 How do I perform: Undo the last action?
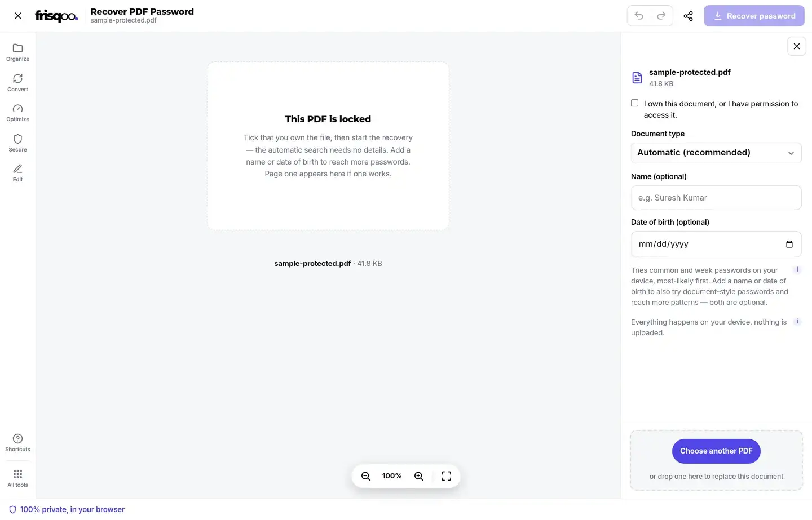tap(639, 16)
